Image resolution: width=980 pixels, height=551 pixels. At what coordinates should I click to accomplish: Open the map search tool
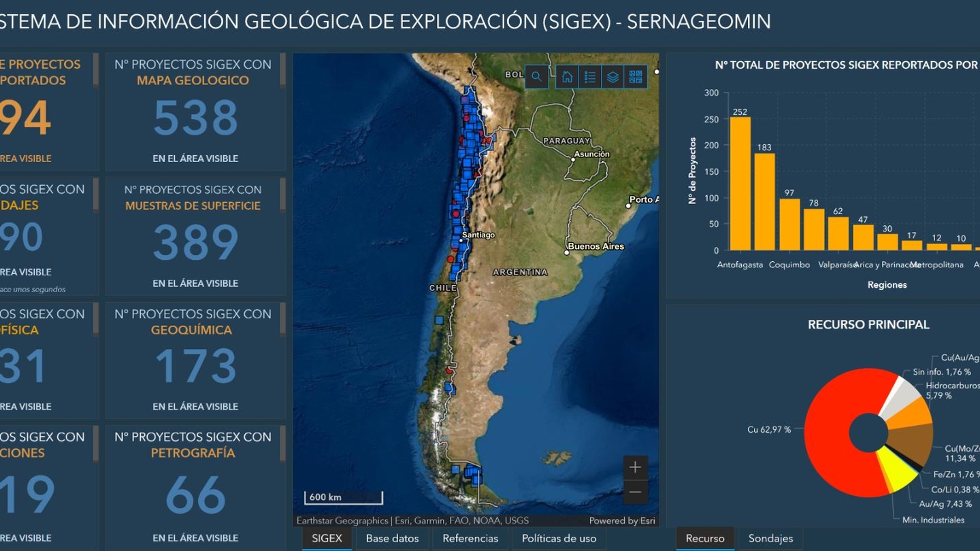click(x=536, y=77)
